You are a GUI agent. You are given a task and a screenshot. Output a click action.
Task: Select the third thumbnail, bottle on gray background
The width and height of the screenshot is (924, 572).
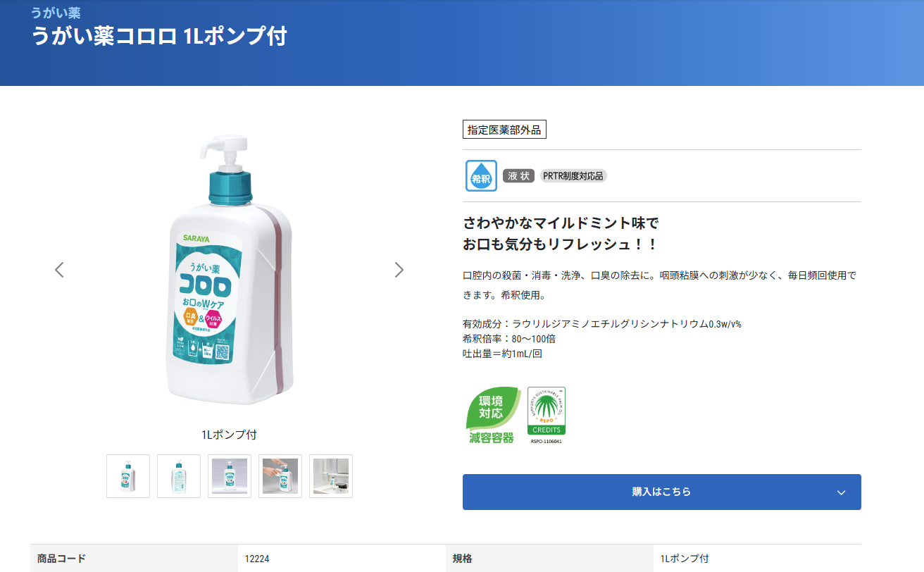[230, 476]
